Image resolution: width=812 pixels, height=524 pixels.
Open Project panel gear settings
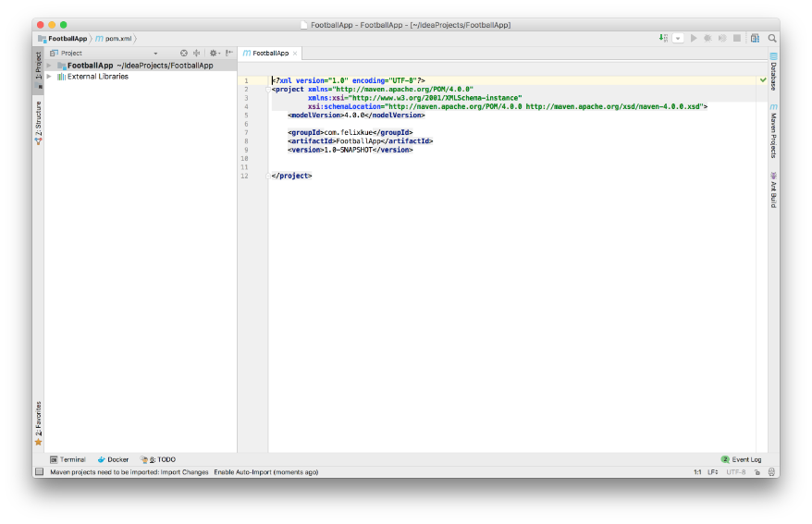pos(213,54)
